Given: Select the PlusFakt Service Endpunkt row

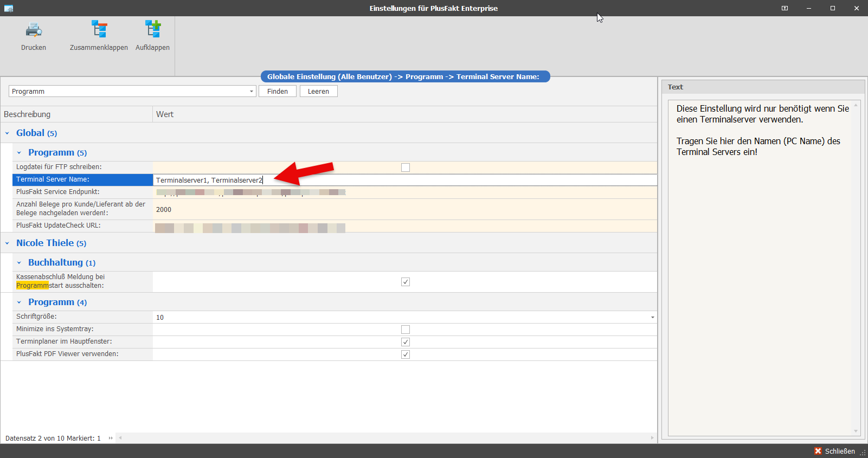Looking at the screenshot, I should [x=82, y=192].
